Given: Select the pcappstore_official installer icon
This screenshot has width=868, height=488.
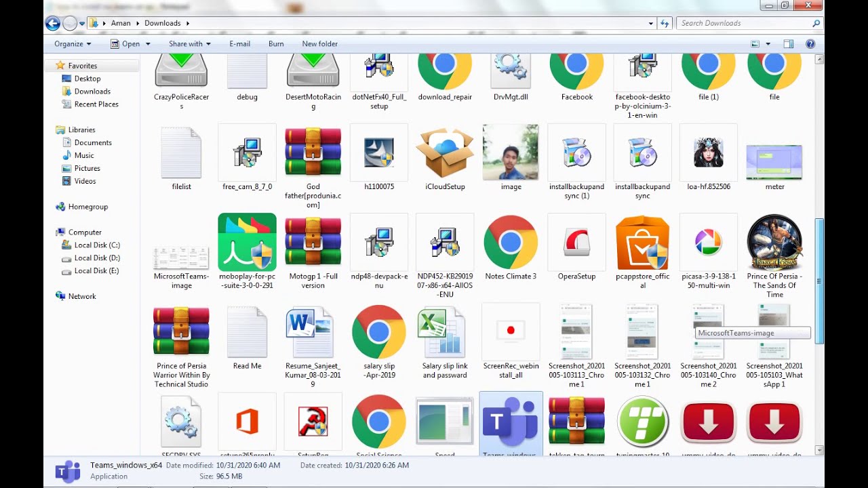Looking at the screenshot, I should pos(642,242).
